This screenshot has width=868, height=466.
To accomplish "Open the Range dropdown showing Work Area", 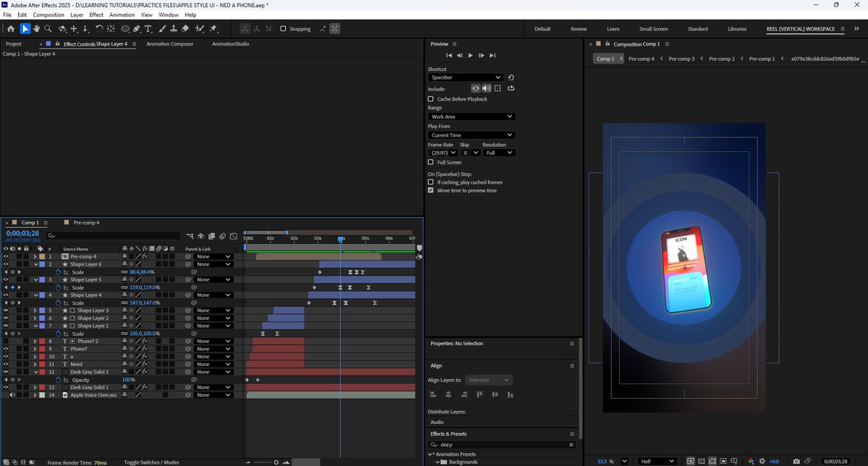I will pos(471,116).
